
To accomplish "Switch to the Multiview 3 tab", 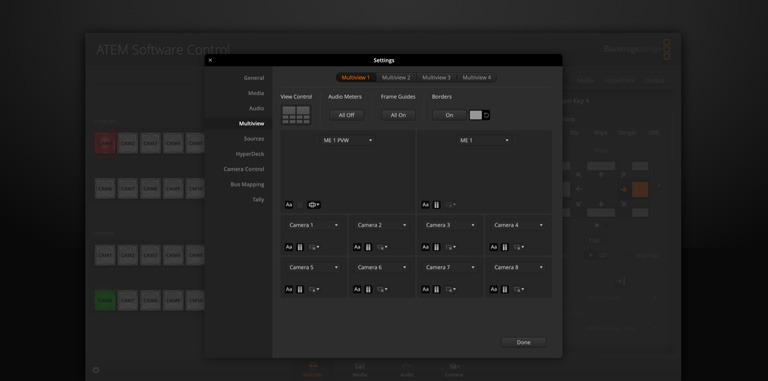I will 436,77.
